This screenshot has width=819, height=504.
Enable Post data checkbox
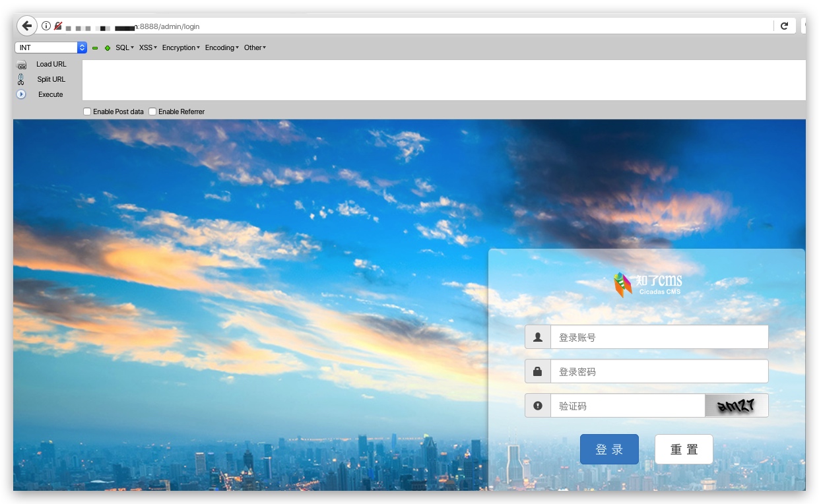(87, 111)
